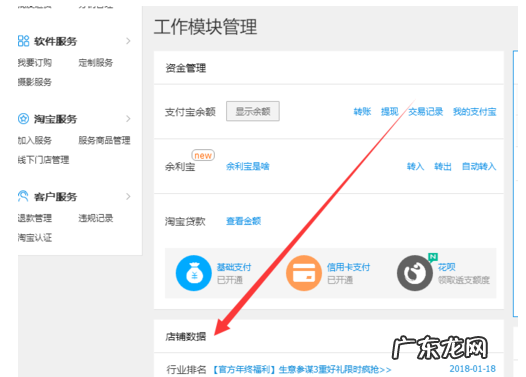This screenshot has height=377, width=526.
Task: Click the 显示余额 button
Action: (x=253, y=111)
